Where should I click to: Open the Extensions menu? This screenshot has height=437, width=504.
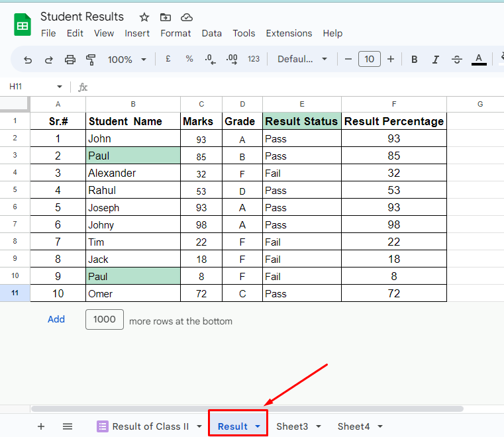(x=289, y=33)
